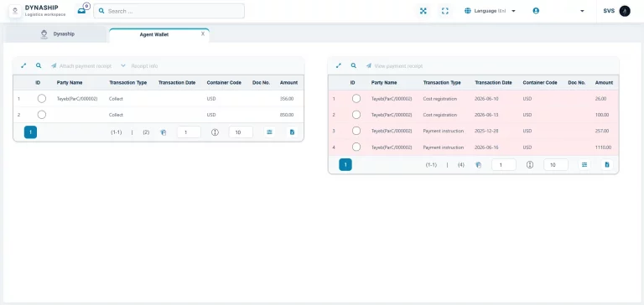This screenshot has width=644, height=305.
Task: Click rows-per-page icon in Cost registration table footer
Action: [530, 165]
